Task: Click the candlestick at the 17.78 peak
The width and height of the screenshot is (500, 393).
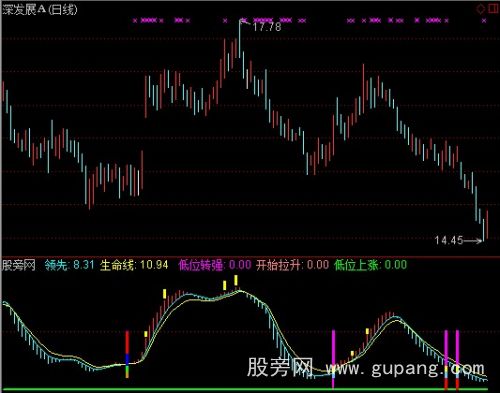Action: click(x=239, y=39)
